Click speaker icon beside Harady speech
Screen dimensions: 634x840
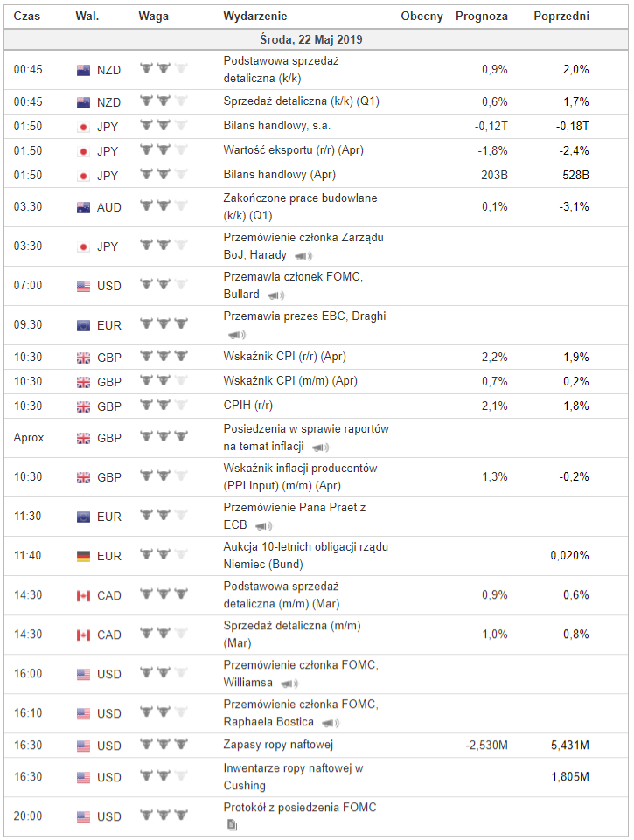click(303, 256)
